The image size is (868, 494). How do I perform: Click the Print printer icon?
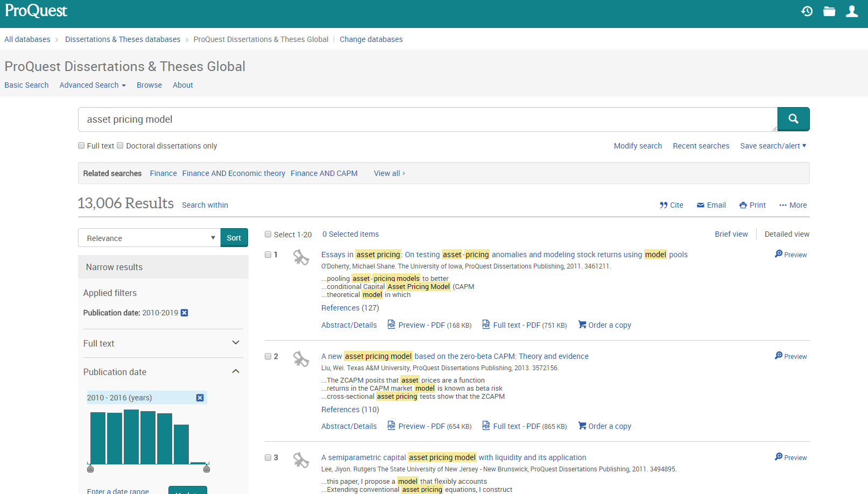point(743,205)
